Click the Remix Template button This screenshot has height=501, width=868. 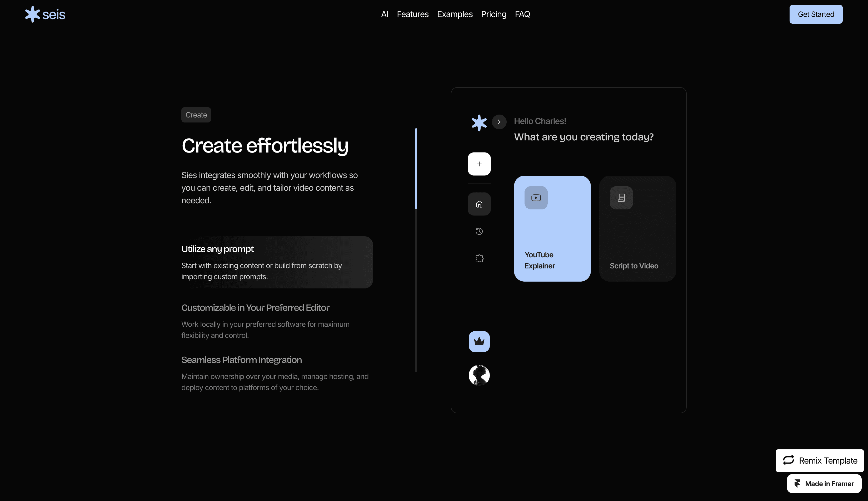819,460
